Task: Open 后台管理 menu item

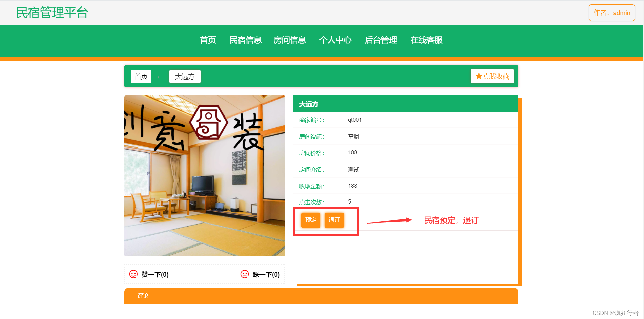Action: [381, 40]
